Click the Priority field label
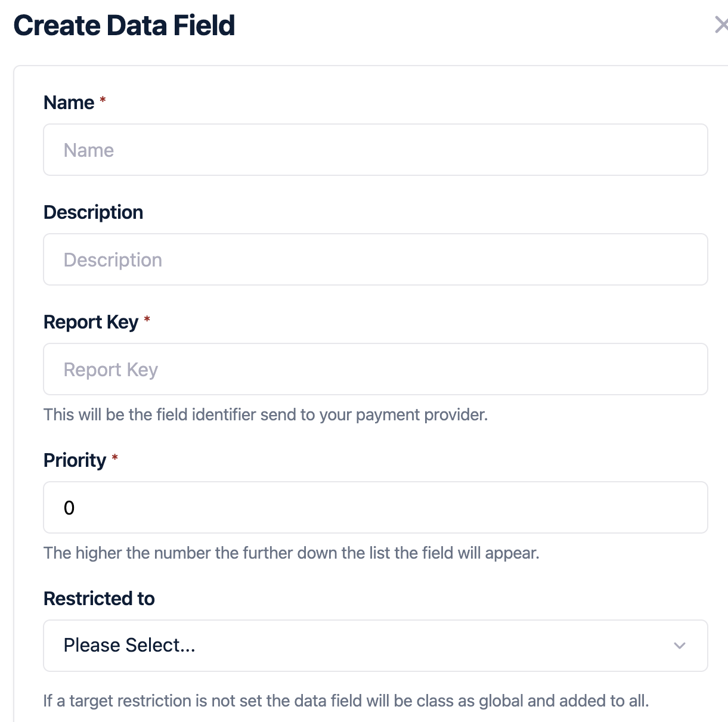Image resolution: width=728 pixels, height=722 pixels. pos(75,460)
